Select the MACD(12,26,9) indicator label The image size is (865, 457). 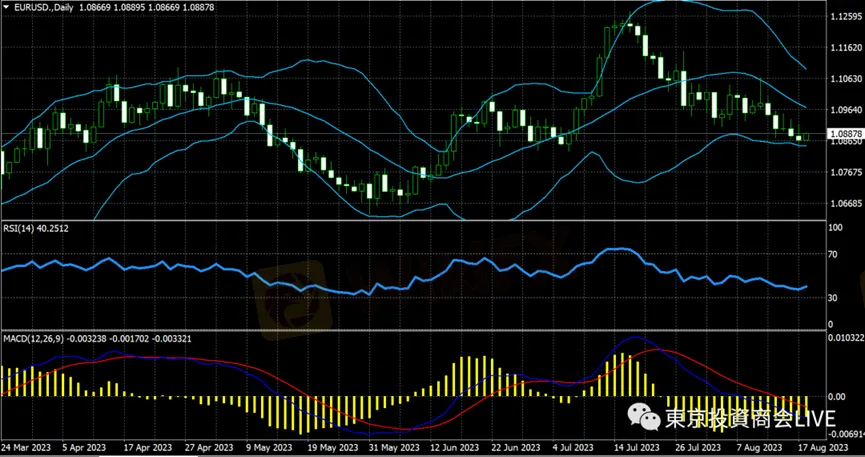pos(31,339)
